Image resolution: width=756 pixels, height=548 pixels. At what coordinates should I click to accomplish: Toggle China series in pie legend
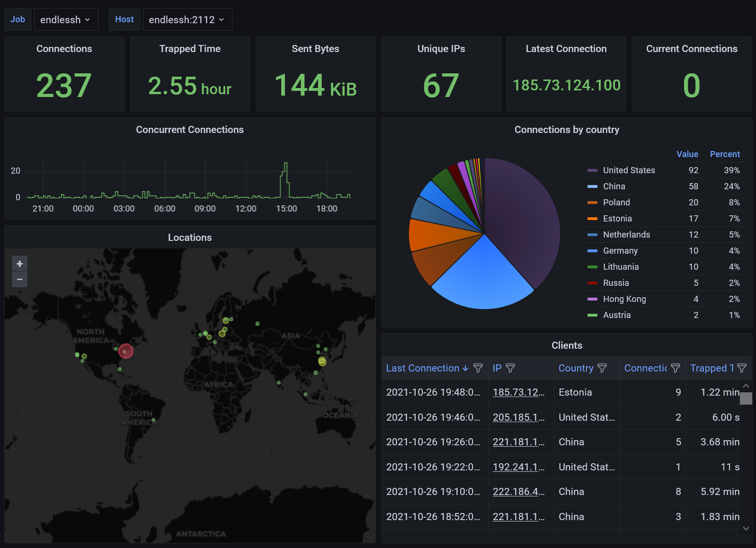614,186
